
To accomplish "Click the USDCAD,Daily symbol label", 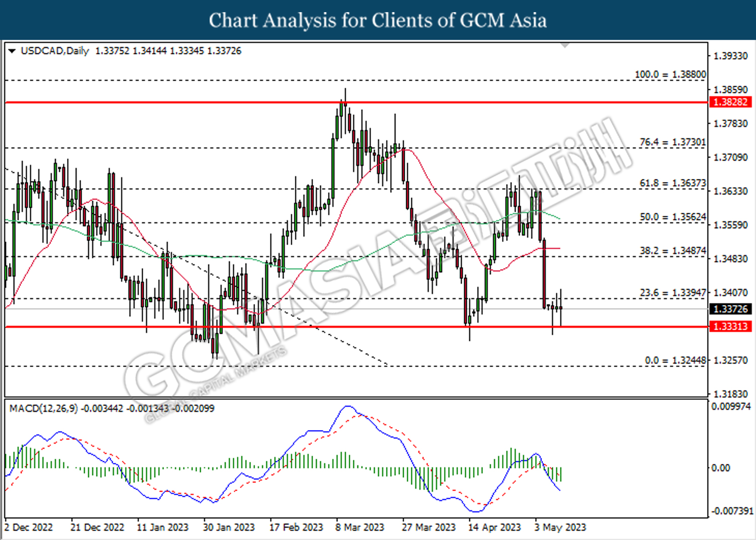I will [54, 51].
